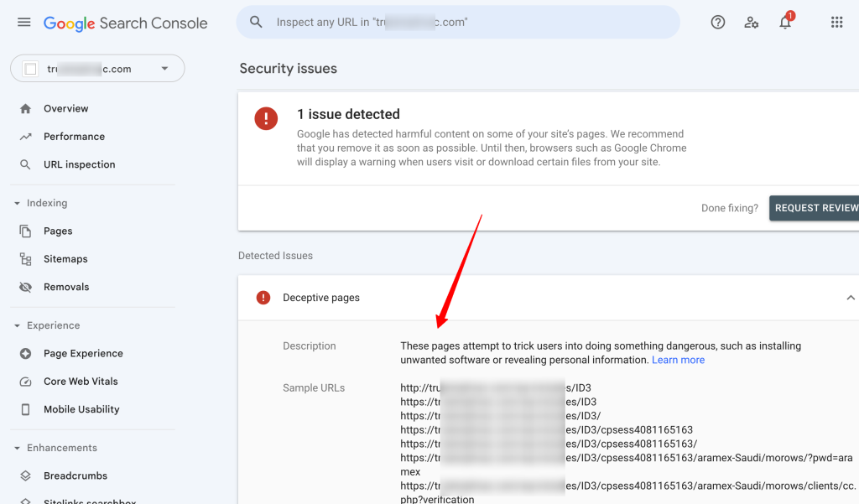The width and height of the screenshot is (859, 504).
Task: Collapse the Deceptive pages panel chevron
Action: [851, 298]
